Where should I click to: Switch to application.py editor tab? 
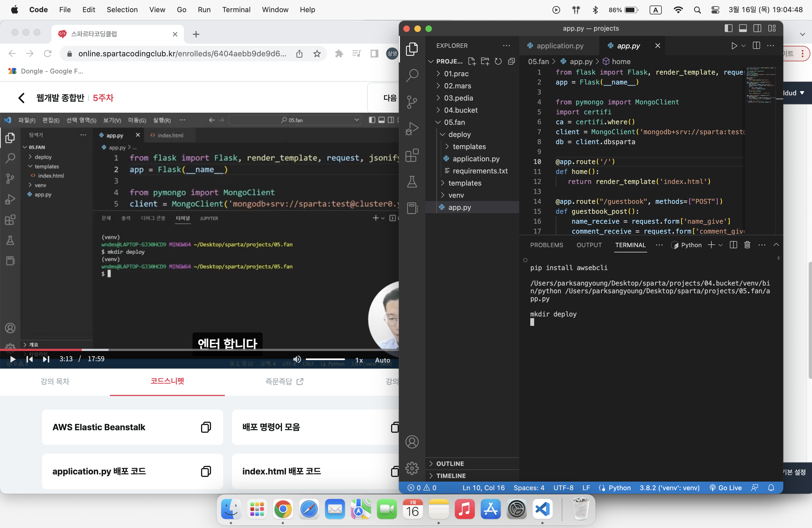pos(560,46)
